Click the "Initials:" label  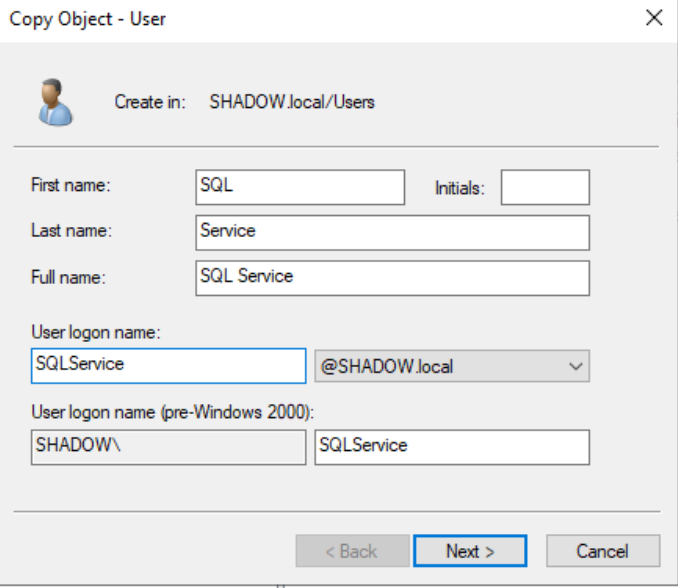click(459, 188)
